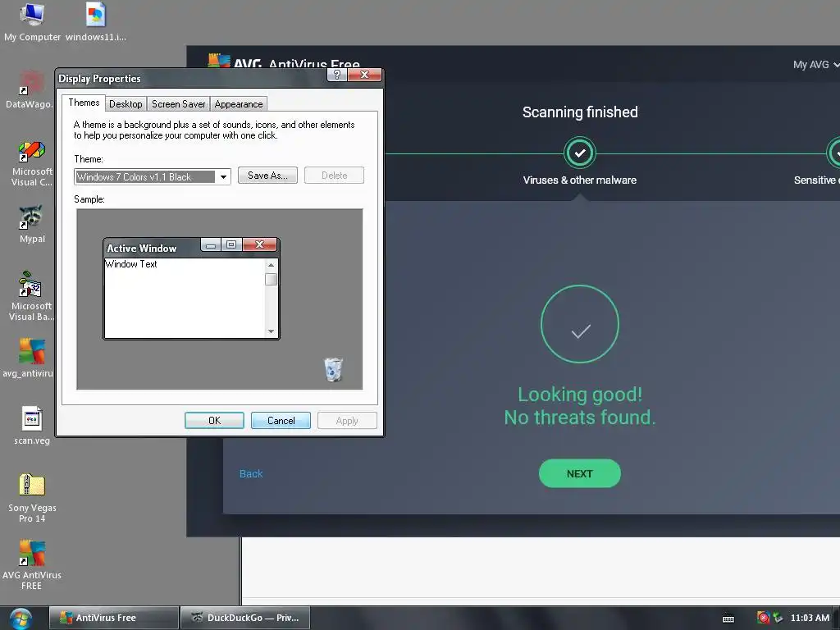Switch to DuckDuckGo taskbar window button
Screen dimensions: 840x630
point(245,618)
